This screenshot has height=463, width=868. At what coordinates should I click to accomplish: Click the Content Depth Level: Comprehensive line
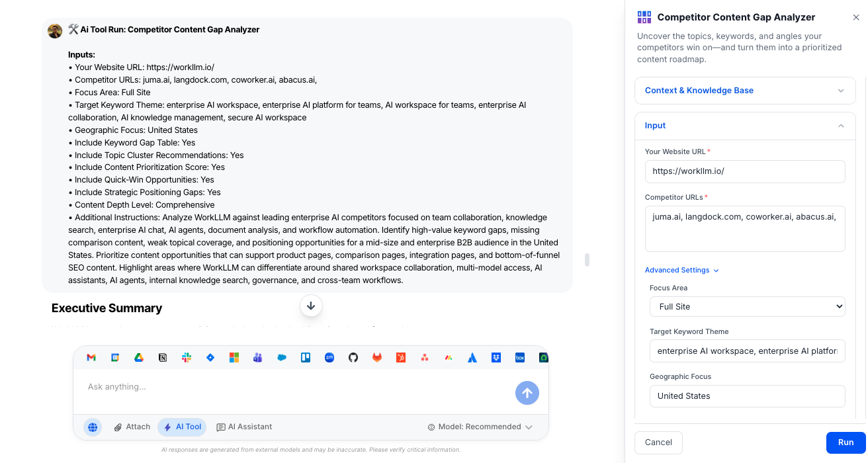pyautogui.click(x=142, y=205)
